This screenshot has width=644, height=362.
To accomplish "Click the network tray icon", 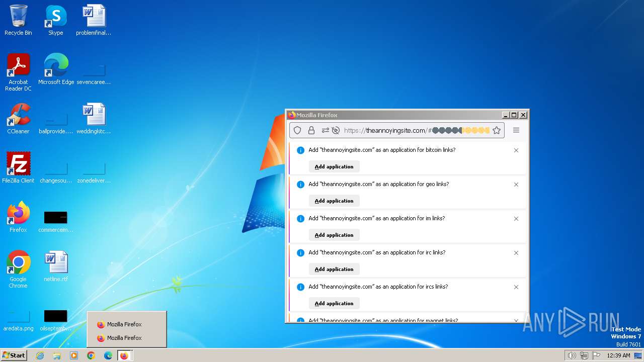I will (x=584, y=355).
